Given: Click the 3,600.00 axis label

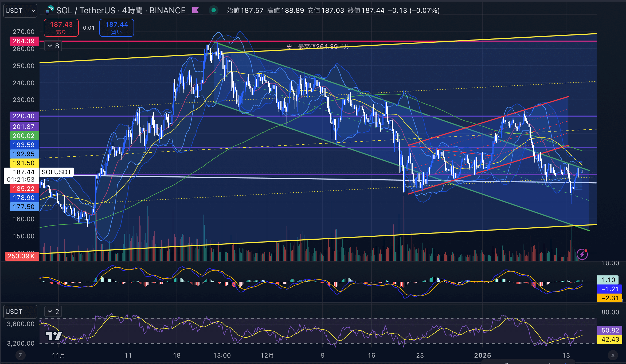Looking at the screenshot, I should point(21,324).
